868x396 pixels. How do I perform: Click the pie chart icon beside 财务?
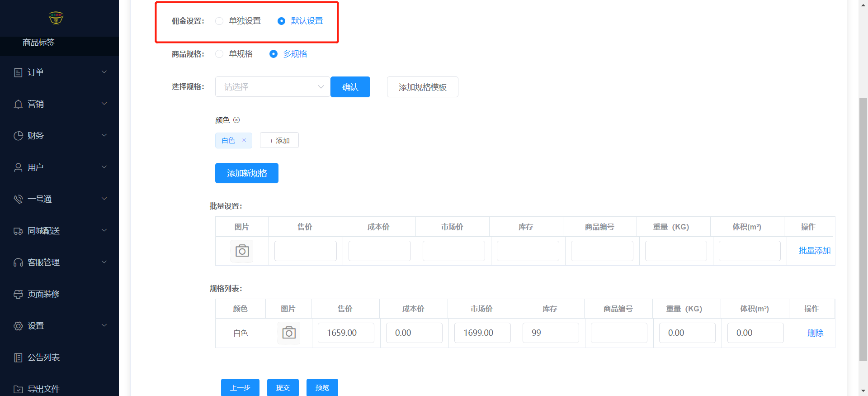(18, 136)
